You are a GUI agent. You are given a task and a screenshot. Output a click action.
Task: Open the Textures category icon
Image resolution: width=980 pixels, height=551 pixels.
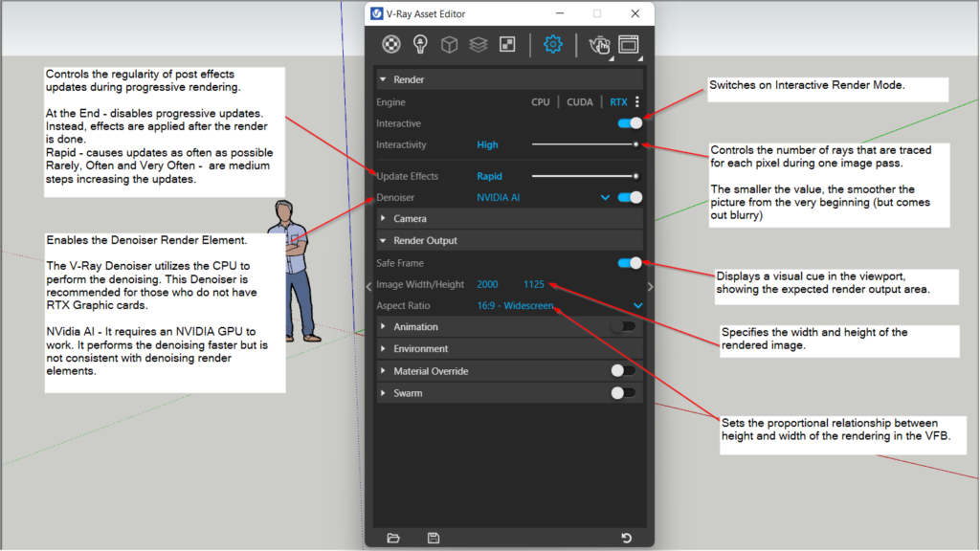507,44
